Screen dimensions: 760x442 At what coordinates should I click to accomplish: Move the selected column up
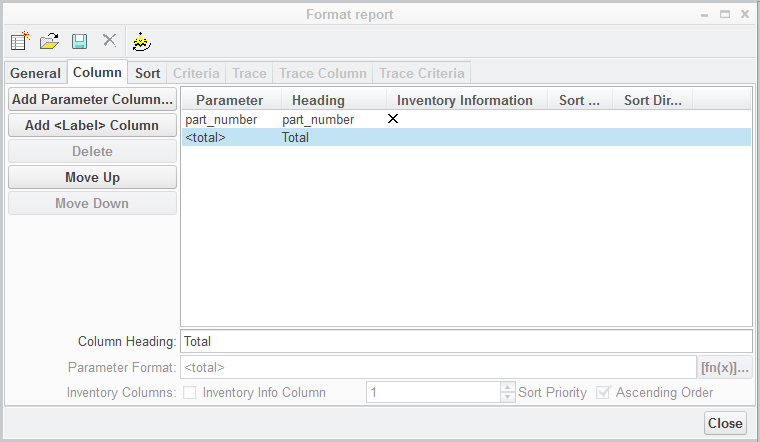(92, 177)
